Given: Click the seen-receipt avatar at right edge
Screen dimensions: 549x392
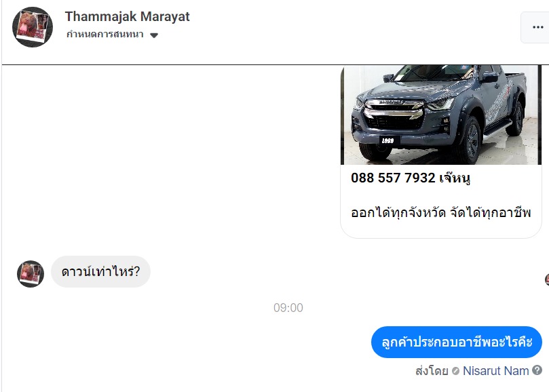Looking at the screenshot, I should 547,279.
